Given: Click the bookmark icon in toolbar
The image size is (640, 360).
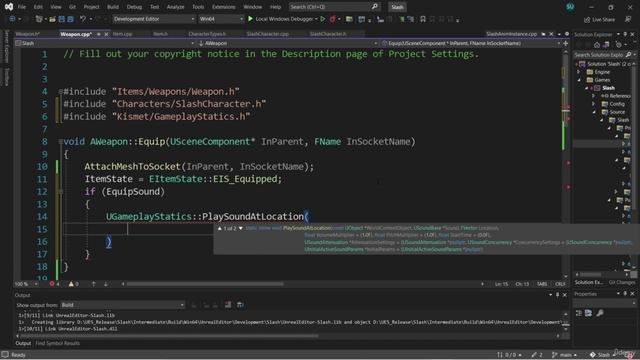Looking at the screenshot, I should (423, 19).
